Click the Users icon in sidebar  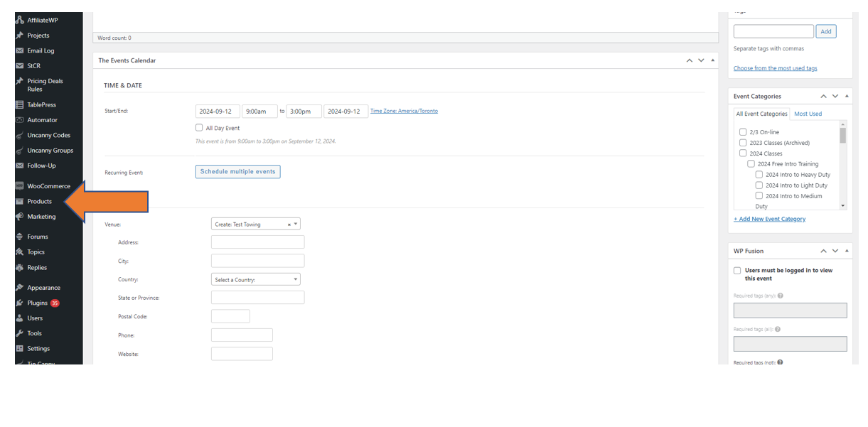point(20,318)
